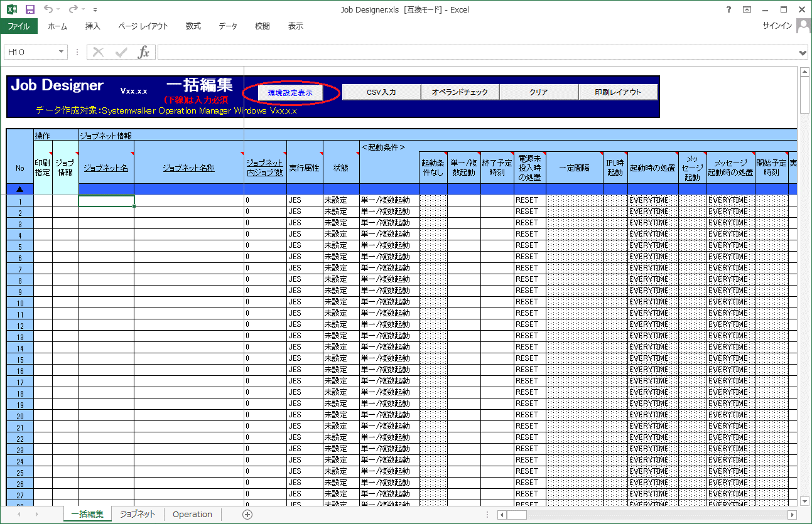Click the Redo arrow icon

coord(73,9)
